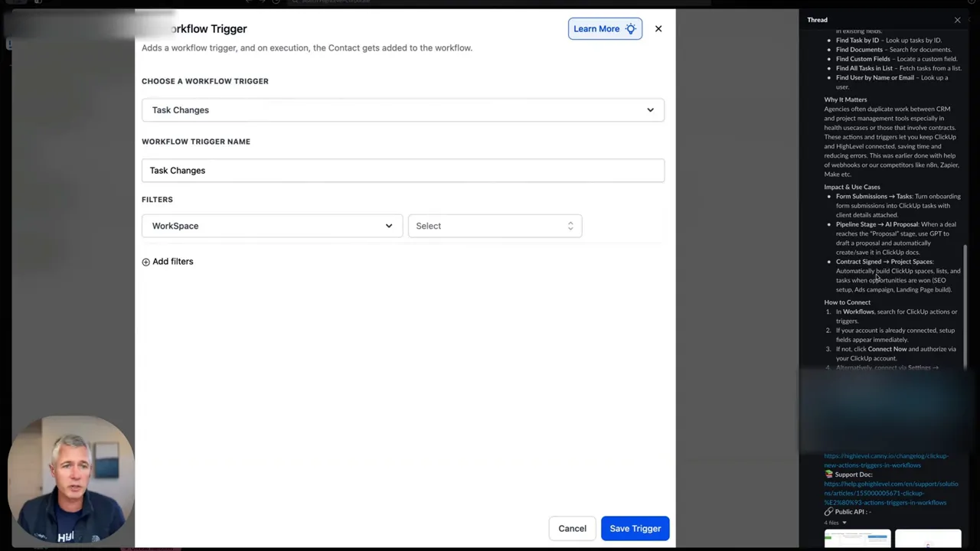This screenshot has height=551, width=980.
Task: Click the 'Choose a Workflow Trigger' label
Action: tap(205, 81)
